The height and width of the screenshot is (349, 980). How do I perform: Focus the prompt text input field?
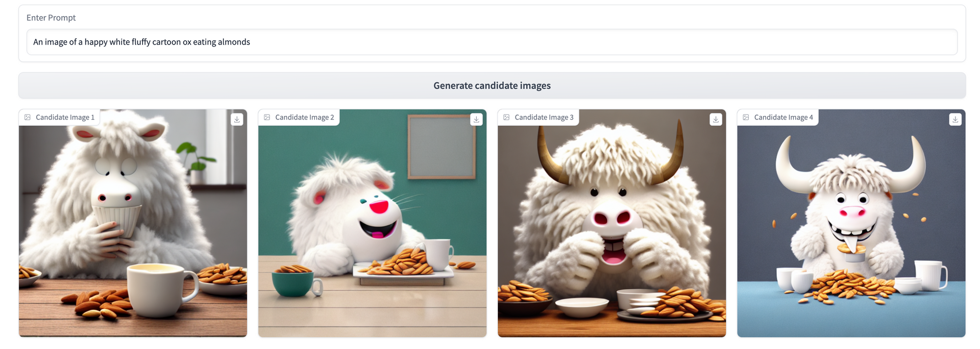492,42
